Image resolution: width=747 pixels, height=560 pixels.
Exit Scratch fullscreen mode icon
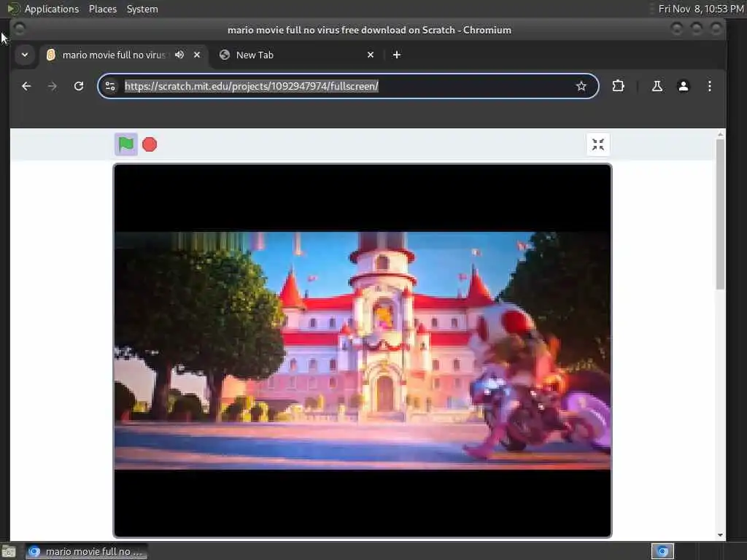(598, 144)
